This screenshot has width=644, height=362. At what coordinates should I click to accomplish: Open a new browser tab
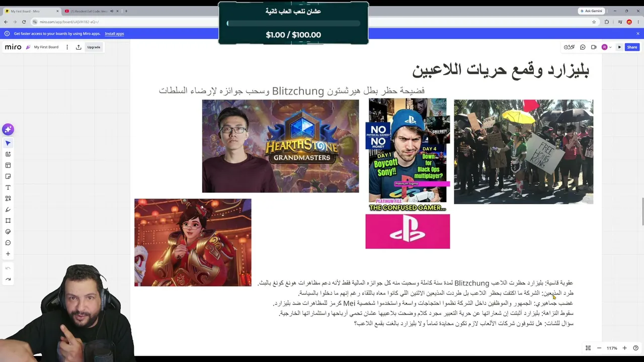coord(126,11)
